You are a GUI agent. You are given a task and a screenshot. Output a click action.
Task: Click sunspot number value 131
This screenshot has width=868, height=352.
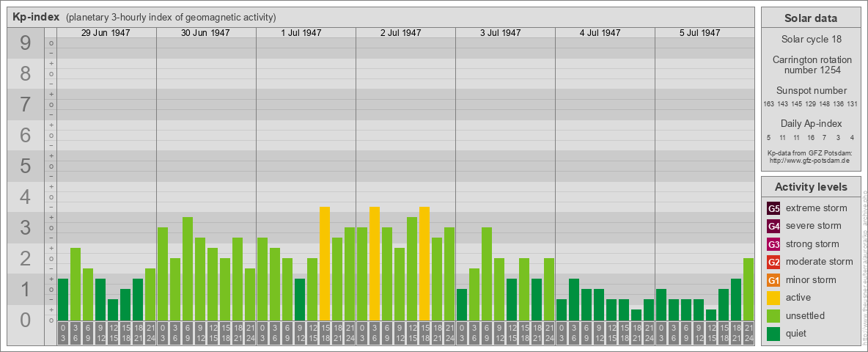point(853,104)
